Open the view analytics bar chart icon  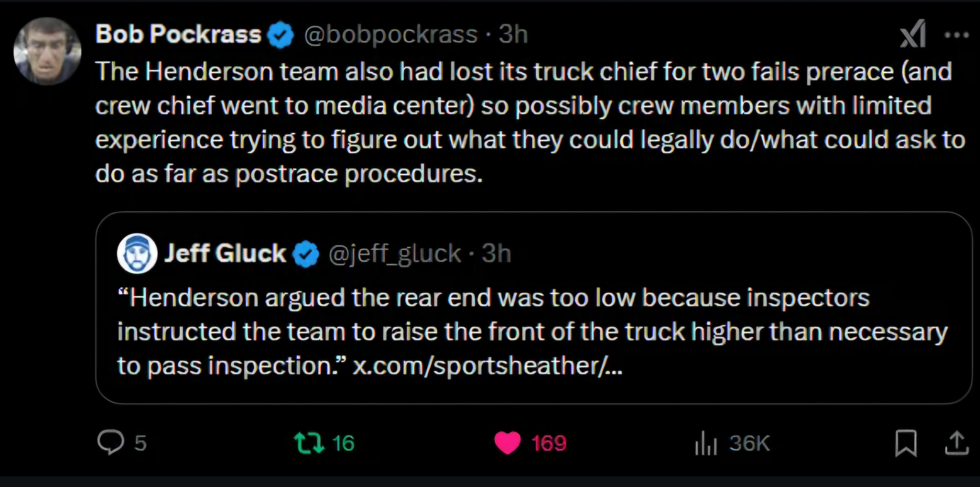706,443
